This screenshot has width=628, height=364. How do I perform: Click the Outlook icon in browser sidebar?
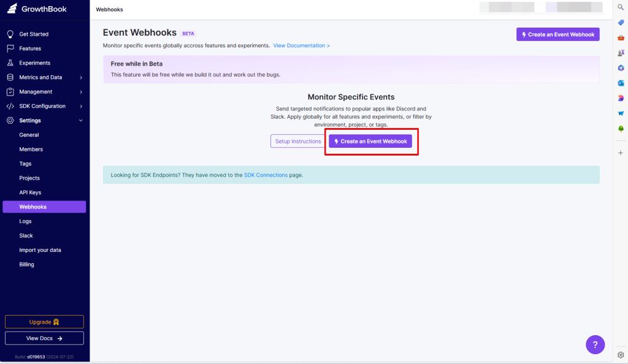621,83
